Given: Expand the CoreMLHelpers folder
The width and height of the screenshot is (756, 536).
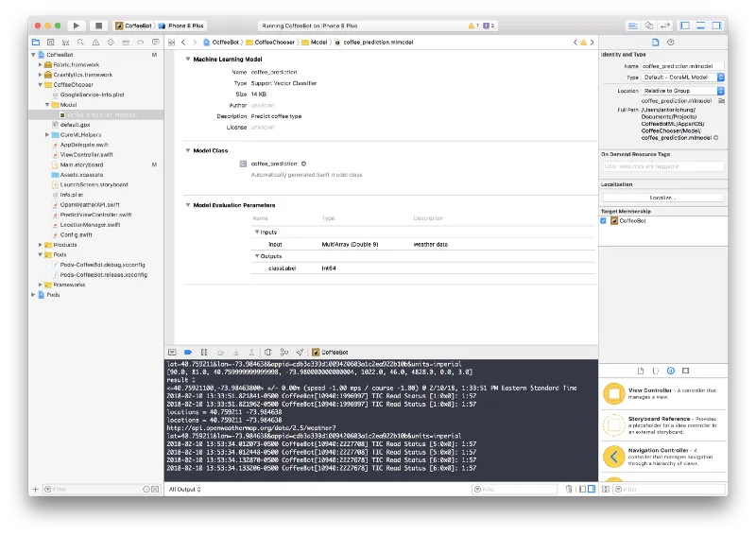Looking at the screenshot, I should (46, 134).
